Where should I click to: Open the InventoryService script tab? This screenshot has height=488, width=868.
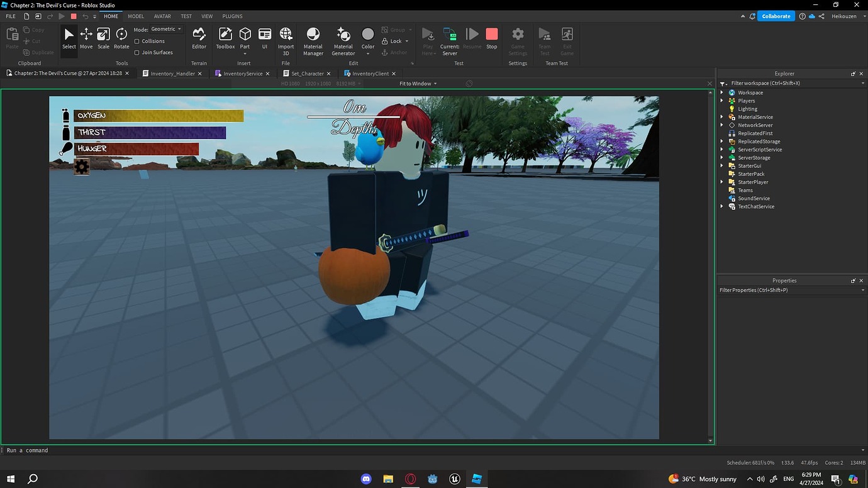242,73
